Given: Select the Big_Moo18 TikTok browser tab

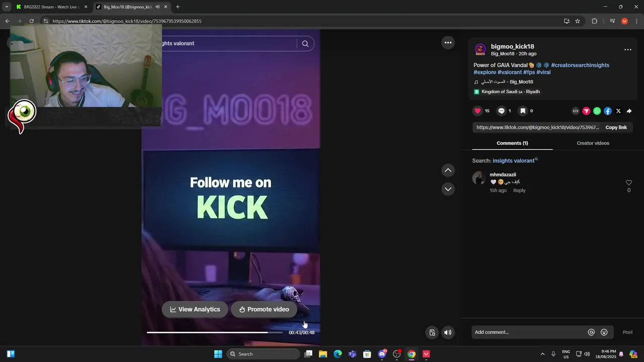Looking at the screenshot, I should coord(127,7).
